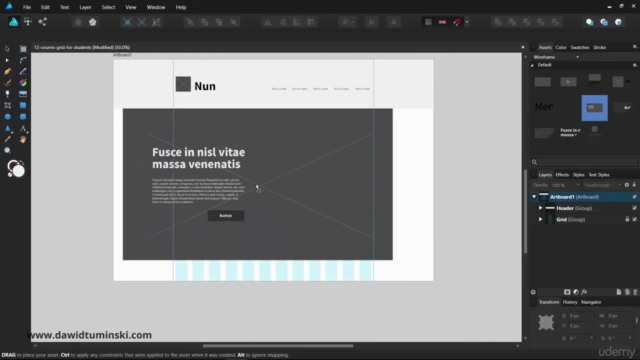Click the Add Adjustment layer icon
640x360 pixels.
tap(576, 292)
